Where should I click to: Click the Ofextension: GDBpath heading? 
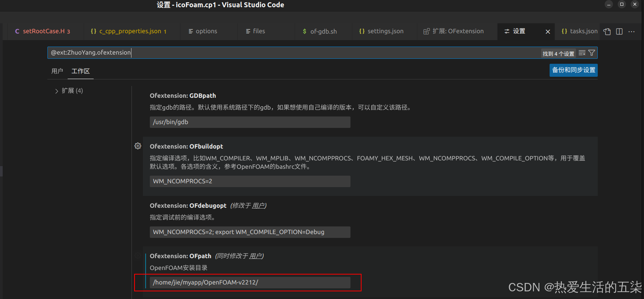click(183, 96)
